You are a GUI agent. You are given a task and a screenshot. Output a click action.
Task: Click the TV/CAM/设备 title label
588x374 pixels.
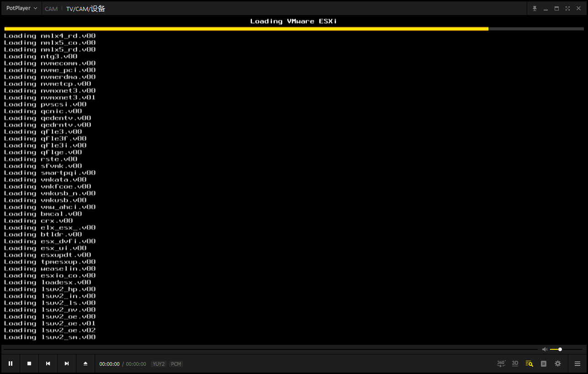point(86,9)
